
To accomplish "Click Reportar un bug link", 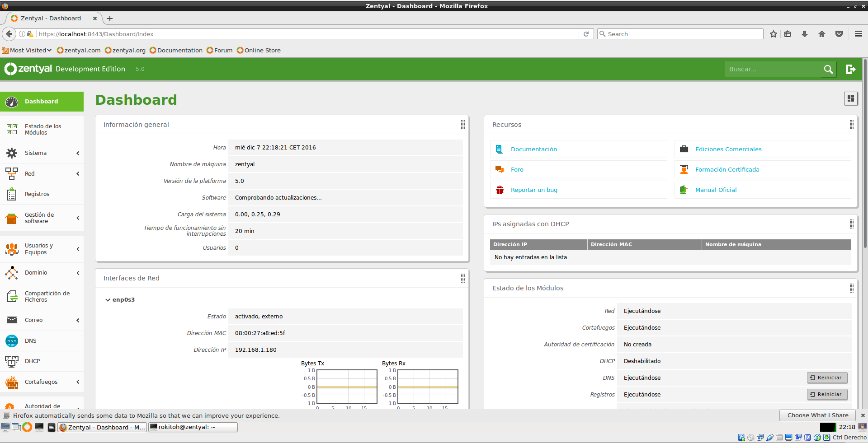I will [533, 190].
